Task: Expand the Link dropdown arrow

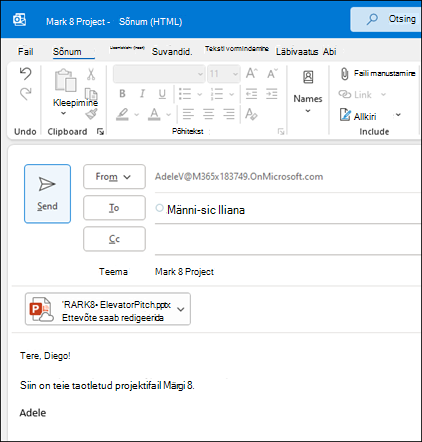Action: tap(383, 95)
